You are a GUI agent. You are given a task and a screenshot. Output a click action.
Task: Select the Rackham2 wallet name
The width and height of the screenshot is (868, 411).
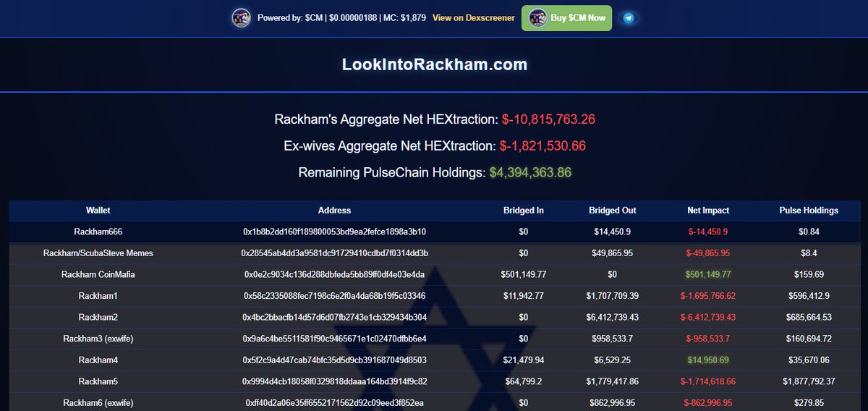(98, 318)
